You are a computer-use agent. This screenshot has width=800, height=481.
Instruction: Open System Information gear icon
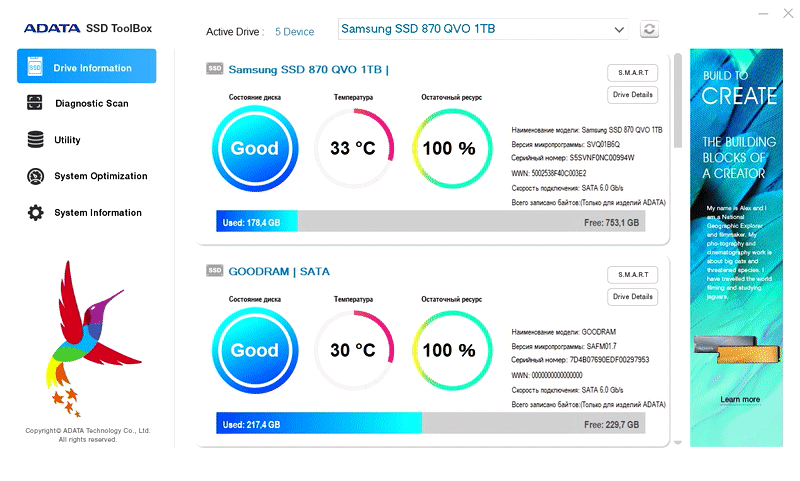[35, 213]
